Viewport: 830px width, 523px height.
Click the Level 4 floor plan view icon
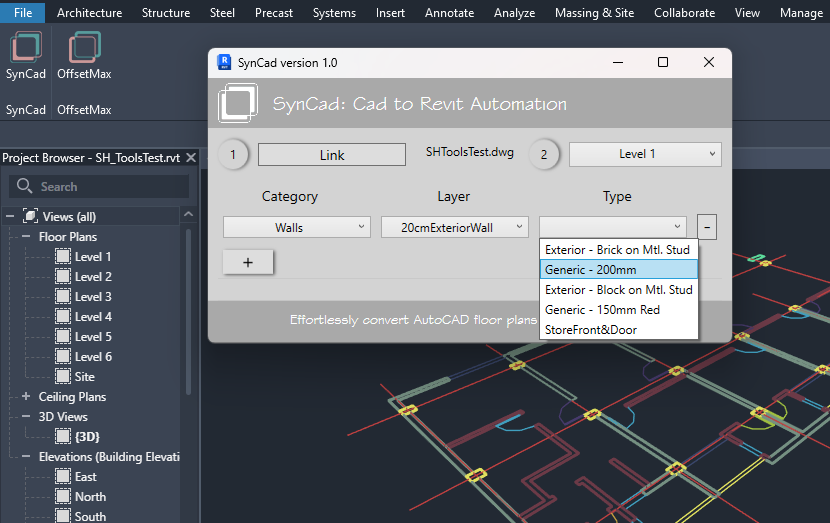[63, 317]
